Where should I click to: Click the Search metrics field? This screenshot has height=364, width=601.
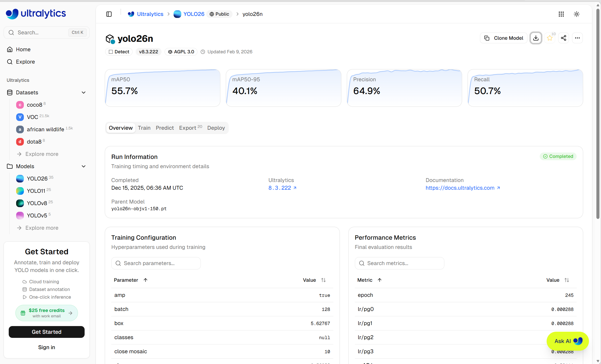point(399,263)
